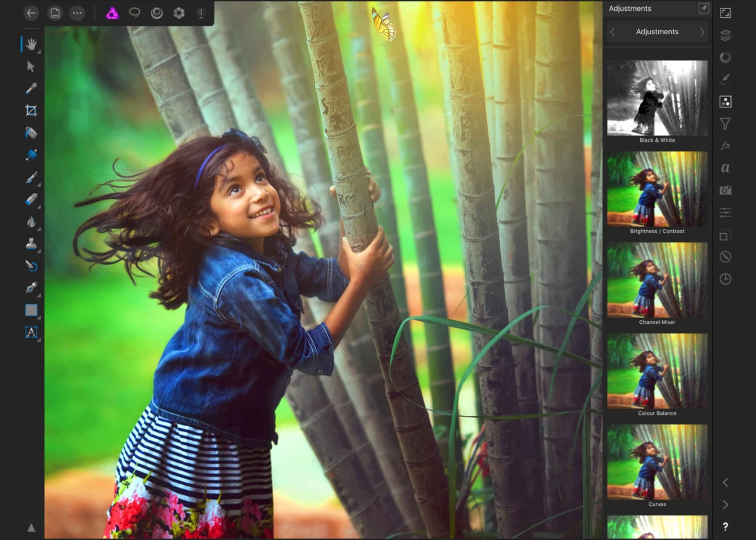Toggle the Adjustments studio icon
The width and height of the screenshot is (756, 540).
pos(725,101)
